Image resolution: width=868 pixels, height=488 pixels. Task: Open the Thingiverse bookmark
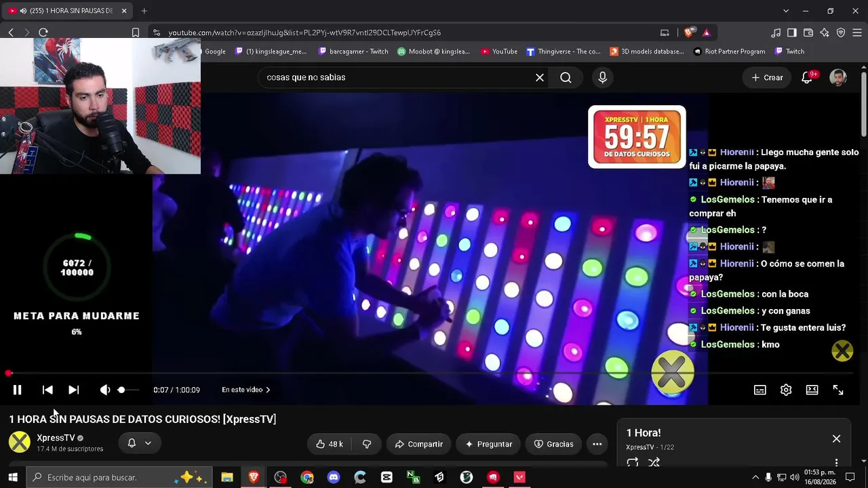pyautogui.click(x=564, y=52)
